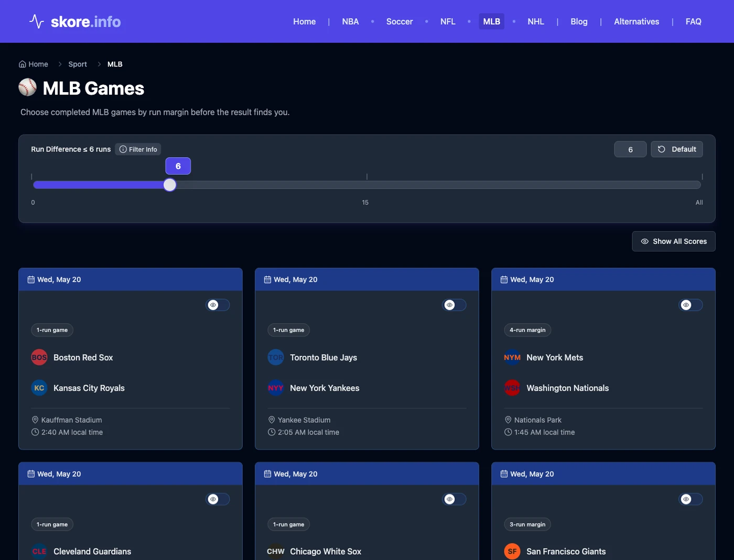734x560 pixels.
Task: Click the run difference number field showing 6
Action: [630, 149]
